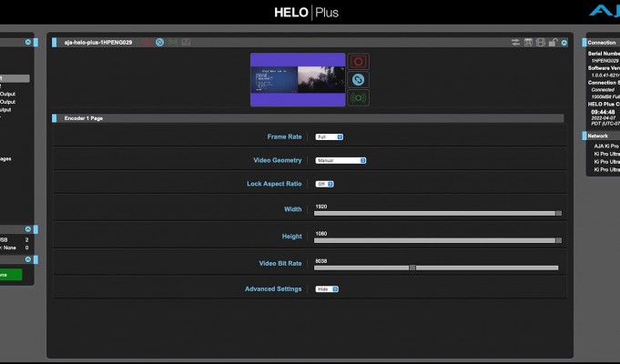Click the Width label
The width and height of the screenshot is (620, 364).
coord(292,209)
